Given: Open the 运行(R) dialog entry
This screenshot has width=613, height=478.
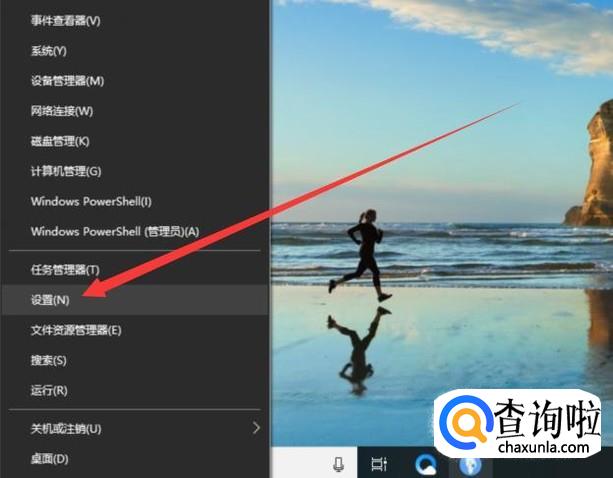Looking at the screenshot, I should point(135,390).
